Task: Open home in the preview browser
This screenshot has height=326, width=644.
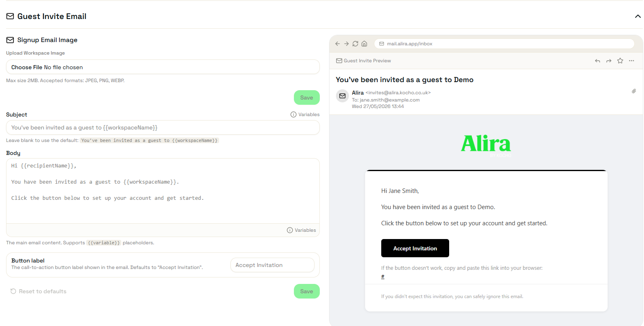Action: (x=364, y=44)
